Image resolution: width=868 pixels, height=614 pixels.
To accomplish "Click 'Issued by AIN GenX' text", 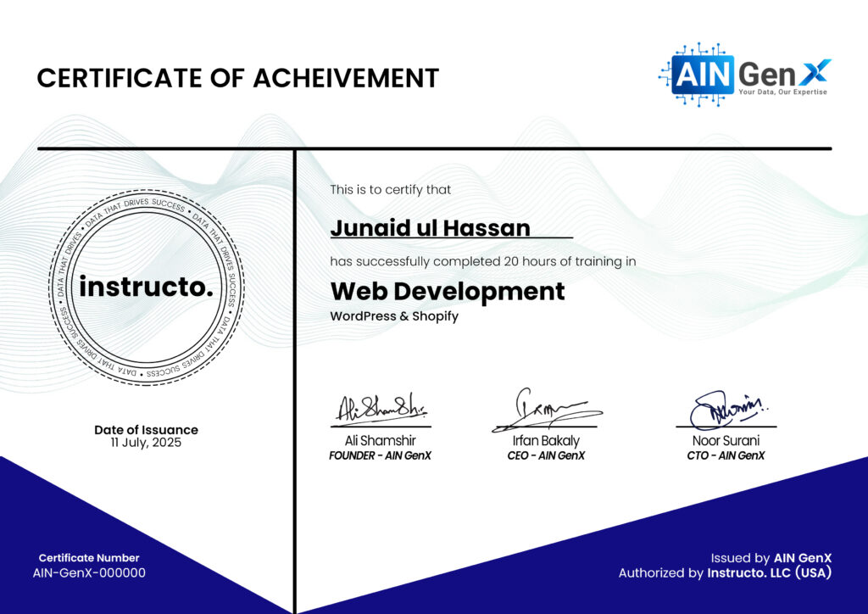I will 771,558.
